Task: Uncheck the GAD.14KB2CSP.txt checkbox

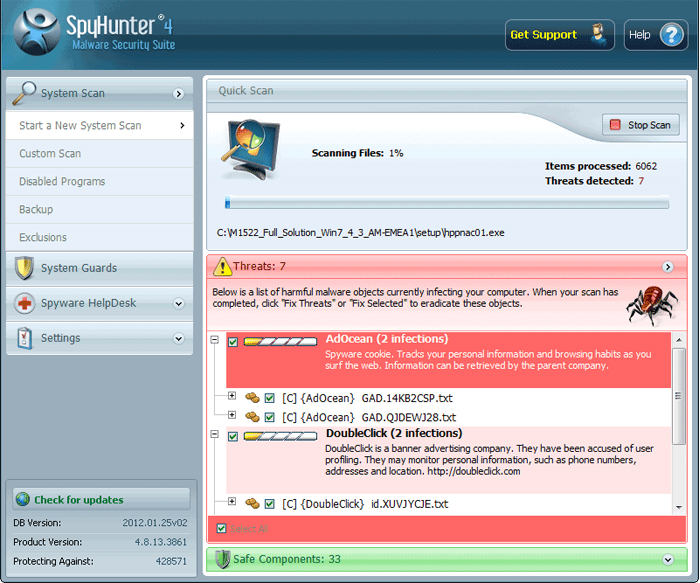Action: tap(269, 398)
